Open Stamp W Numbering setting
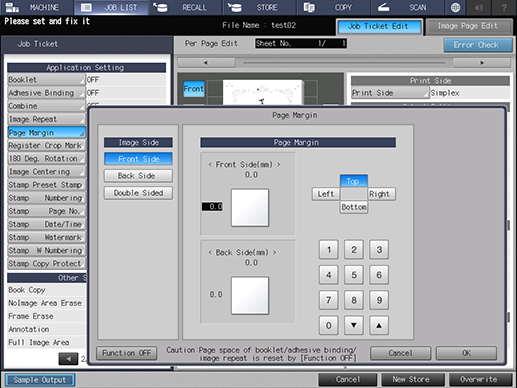517x388 pixels. pyautogui.click(x=46, y=250)
